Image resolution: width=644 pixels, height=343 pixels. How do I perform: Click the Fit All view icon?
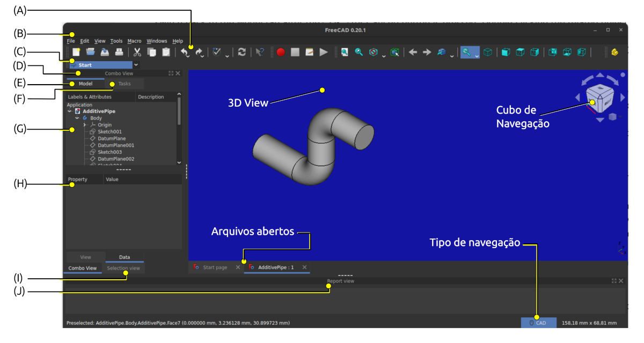pos(345,52)
